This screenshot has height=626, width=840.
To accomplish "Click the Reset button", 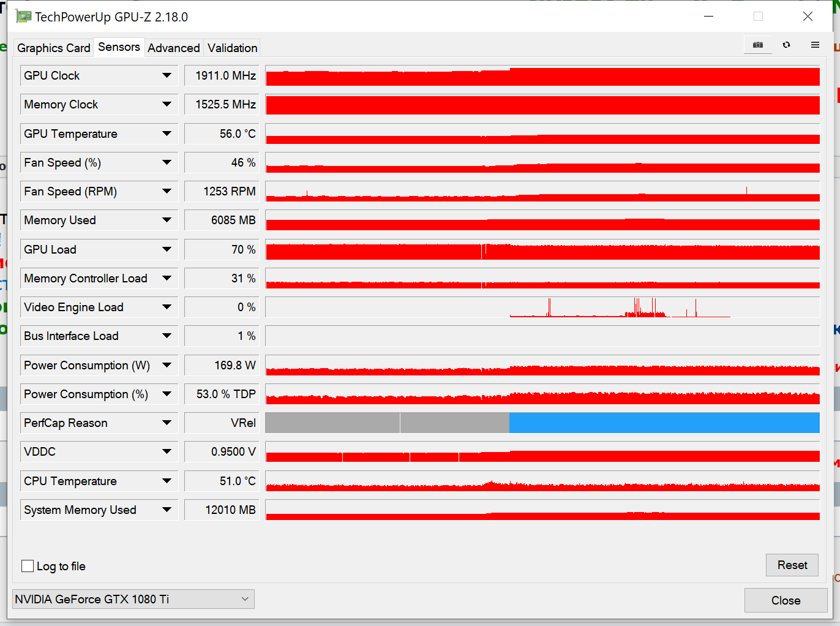I will 792,565.
